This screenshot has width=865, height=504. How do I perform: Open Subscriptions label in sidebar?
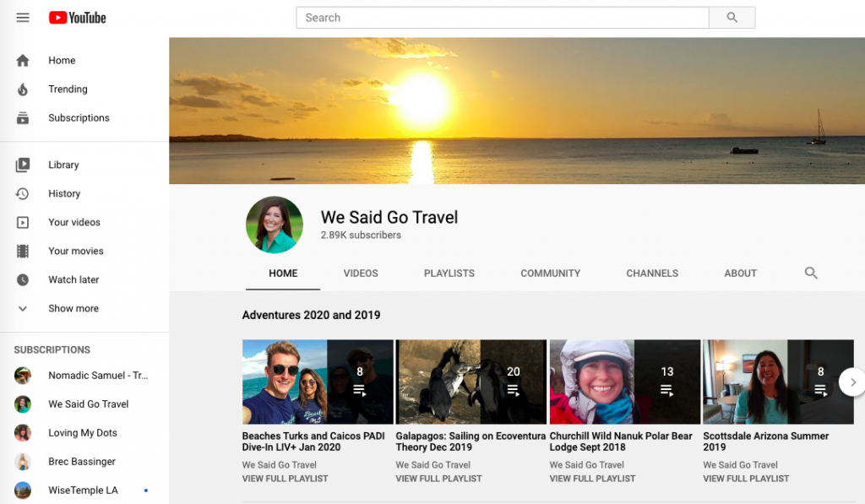pyautogui.click(x=79, y=118)
